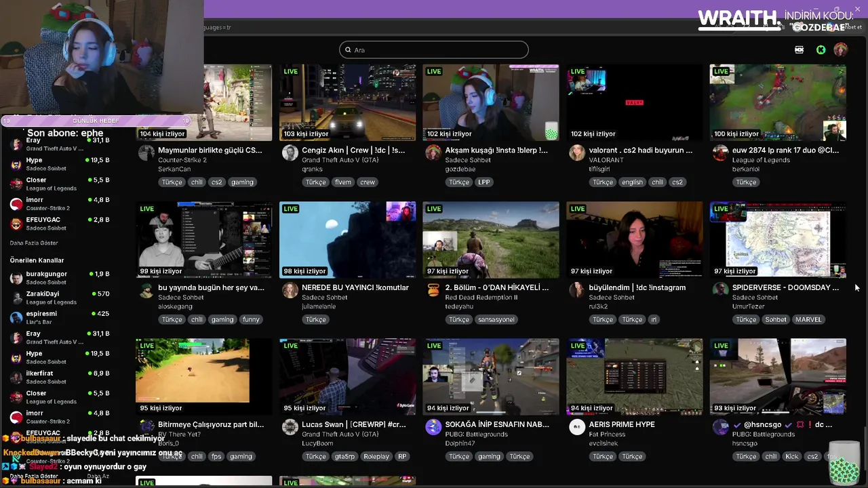Select the LPP tag

(484, 182)
